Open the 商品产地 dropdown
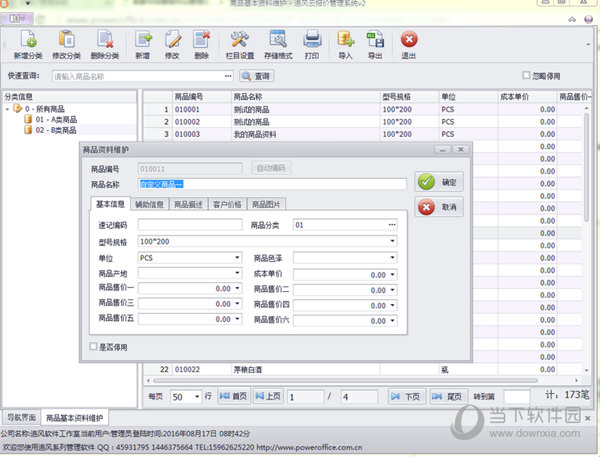 [x=237, y=273]
